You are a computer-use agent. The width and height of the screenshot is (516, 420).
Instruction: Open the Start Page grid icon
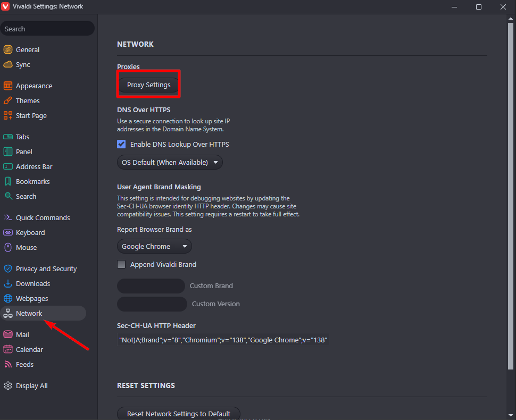[x=8, y=115]
